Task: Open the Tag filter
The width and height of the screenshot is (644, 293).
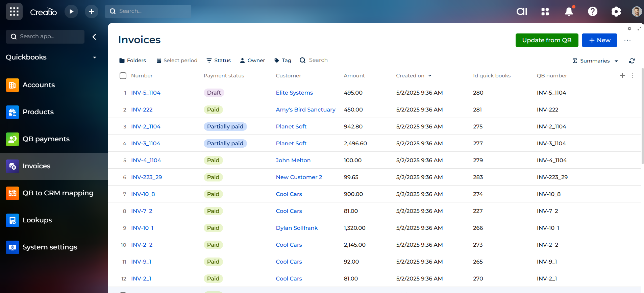Action: click(283, 60)
